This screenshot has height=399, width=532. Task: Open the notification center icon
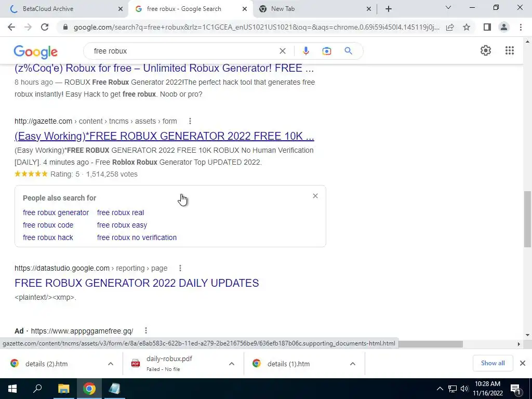click(x=515, y=389)
